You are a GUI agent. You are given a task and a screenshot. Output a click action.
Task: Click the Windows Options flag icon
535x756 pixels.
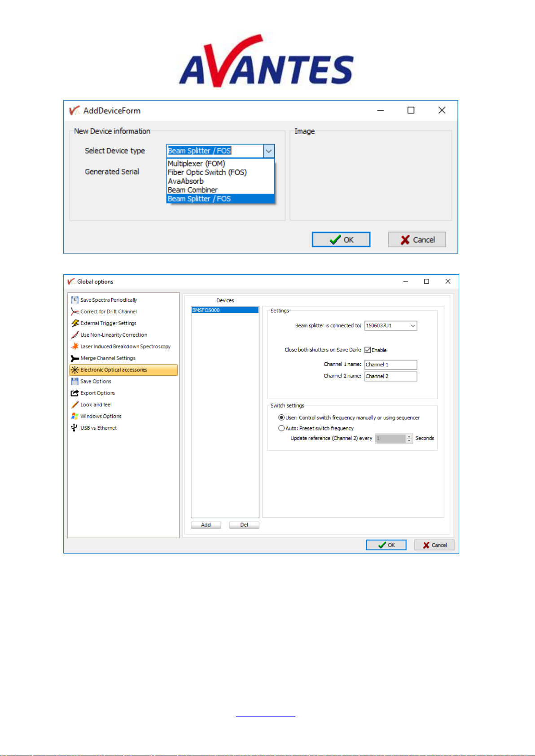[75, 417]
